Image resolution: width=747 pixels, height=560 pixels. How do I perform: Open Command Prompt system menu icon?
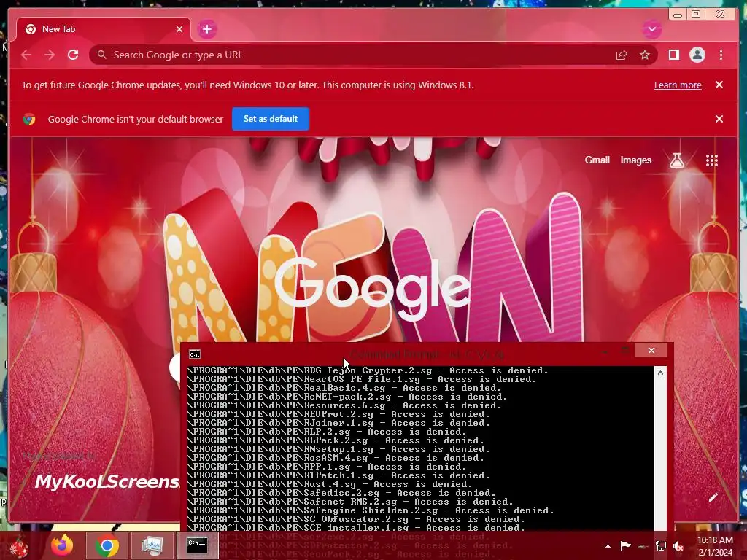click(194, 354)
